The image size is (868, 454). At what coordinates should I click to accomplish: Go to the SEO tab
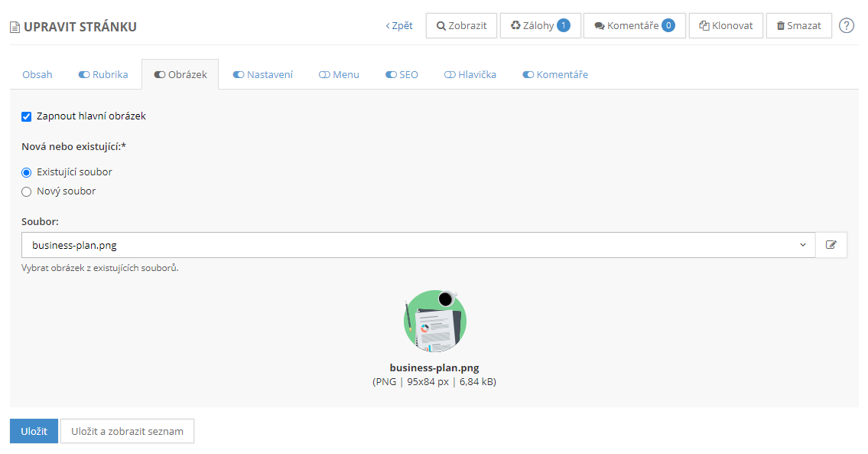point(401,75)
